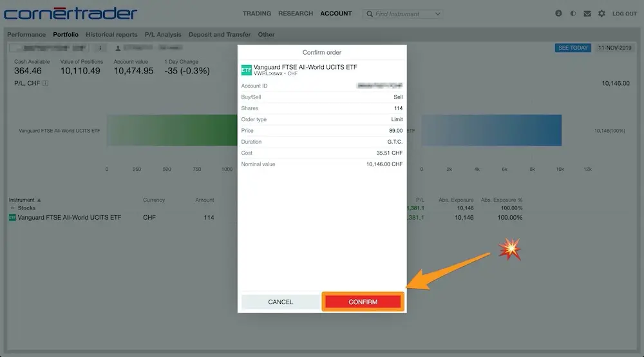Viewport: 644px width, 357px height.
Task: Select the Vanguard FTSE All-World UCITS ETF row
Action: pos(265,217)
